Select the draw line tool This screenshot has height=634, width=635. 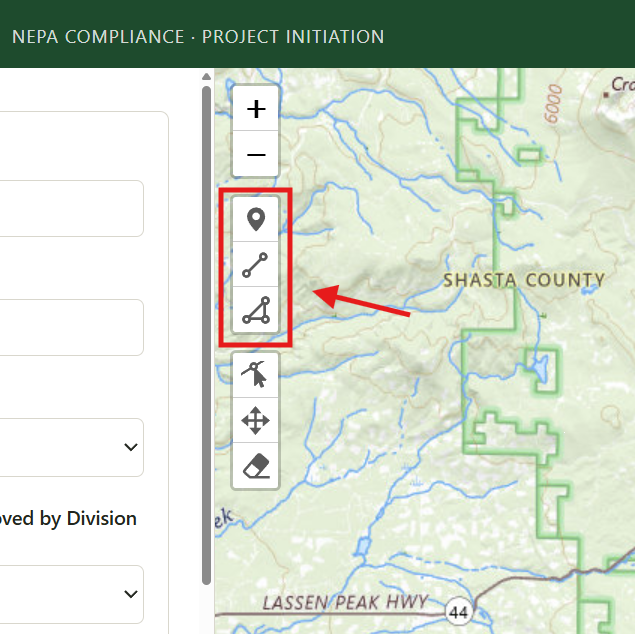(x=256, y=265)
